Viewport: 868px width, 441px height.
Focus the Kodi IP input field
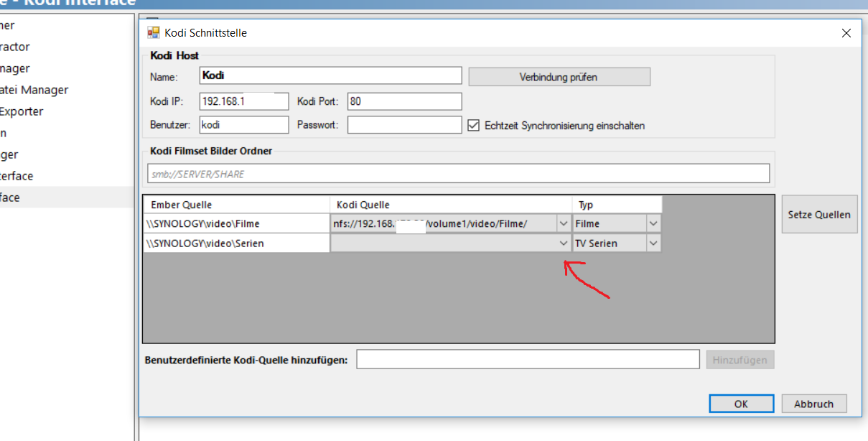pos(244,101)
